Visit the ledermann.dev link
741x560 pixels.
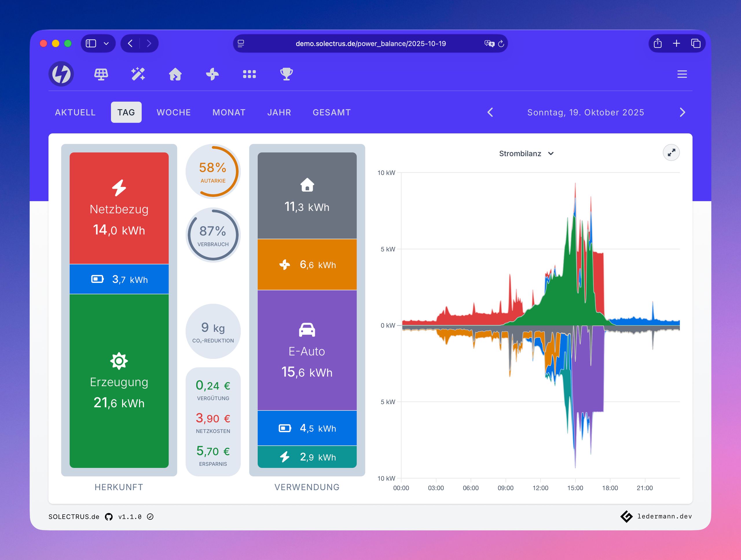(664, 516)
